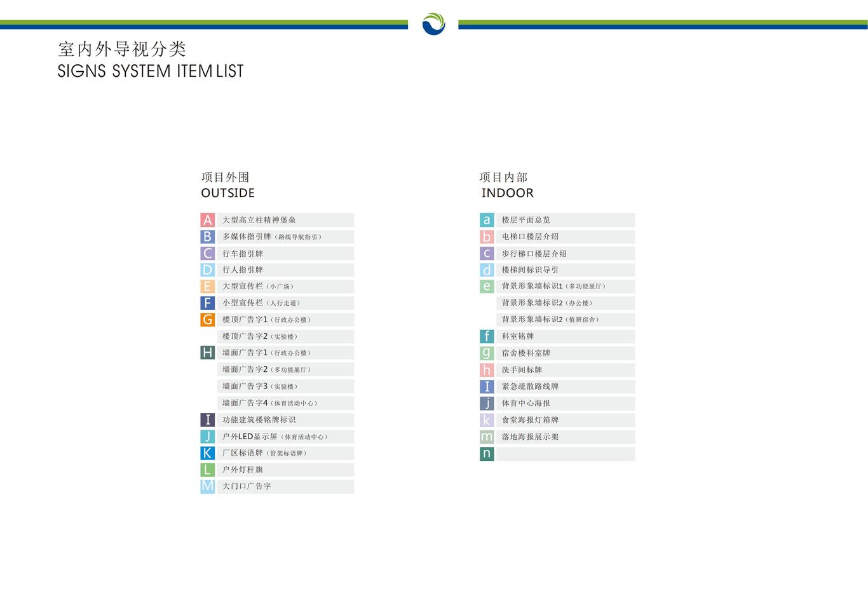Click the pale lavender lowercase k tile
Viewport: 868px width, 614px height.
pos(487,420)
